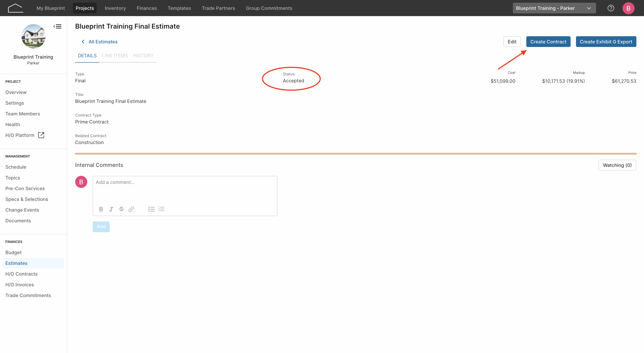Click the Edit button
This screenshot has width=644, height=353.
[x=512, y=42]
